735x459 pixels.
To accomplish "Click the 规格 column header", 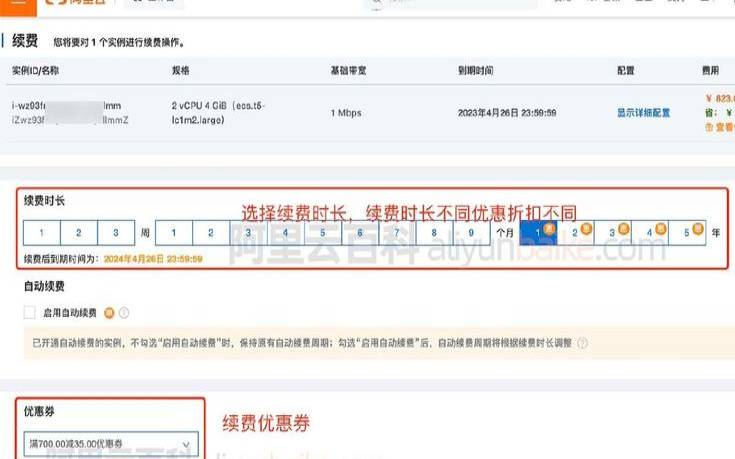I will coord(180,71).
